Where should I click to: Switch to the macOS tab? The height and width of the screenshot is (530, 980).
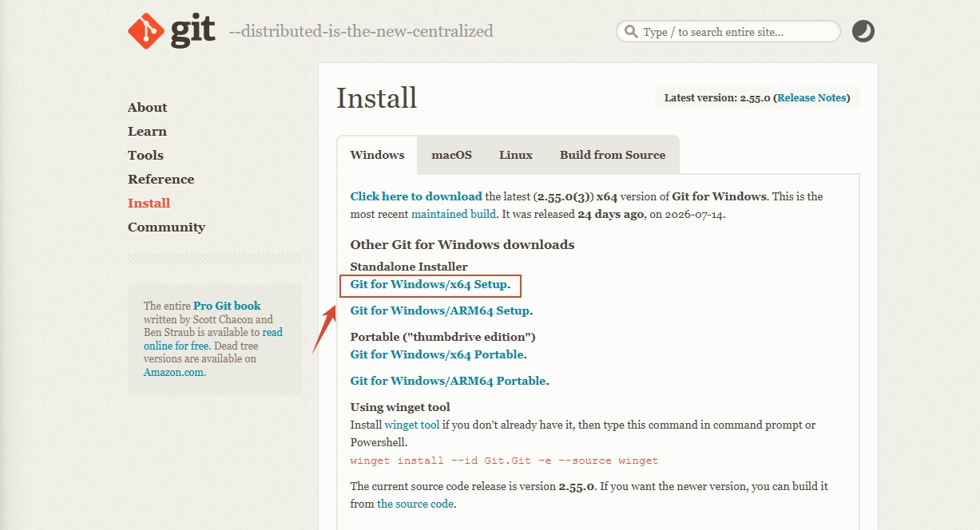coord(452,155)
